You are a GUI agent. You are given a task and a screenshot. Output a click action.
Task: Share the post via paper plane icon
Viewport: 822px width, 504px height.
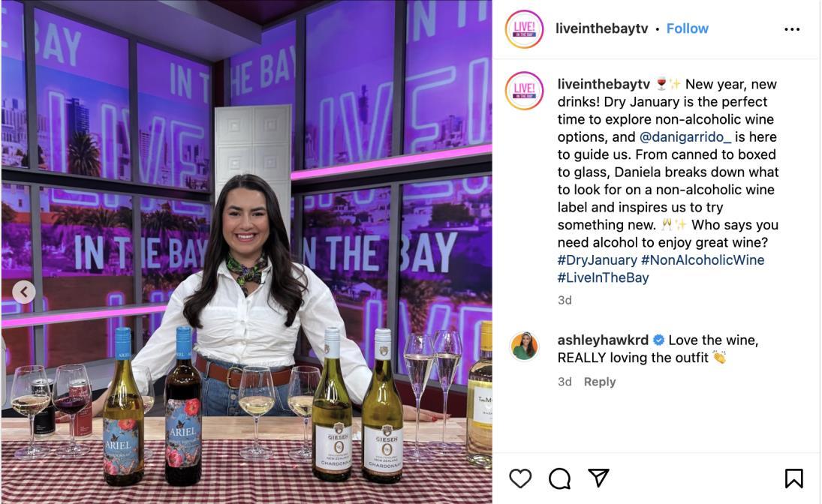598,478
